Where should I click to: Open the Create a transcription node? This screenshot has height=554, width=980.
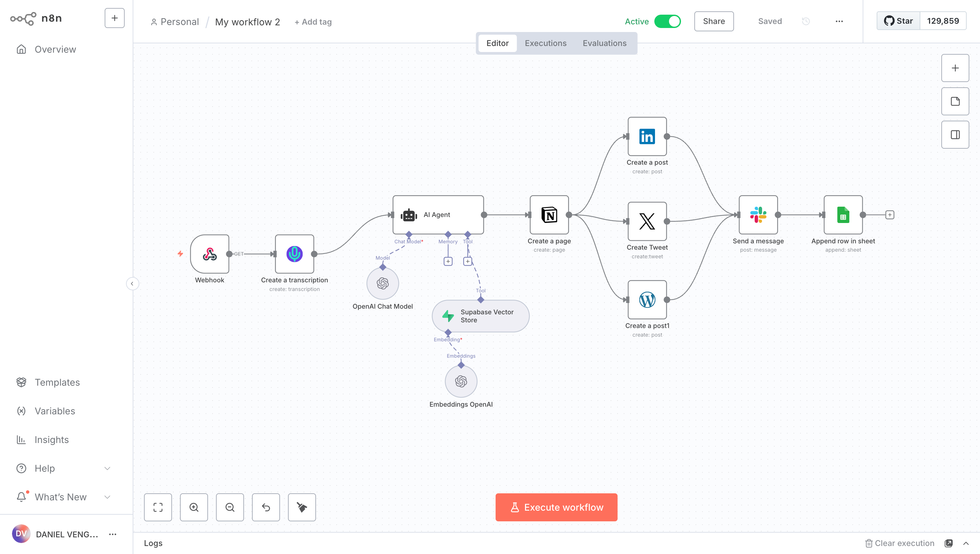point(294,254)
